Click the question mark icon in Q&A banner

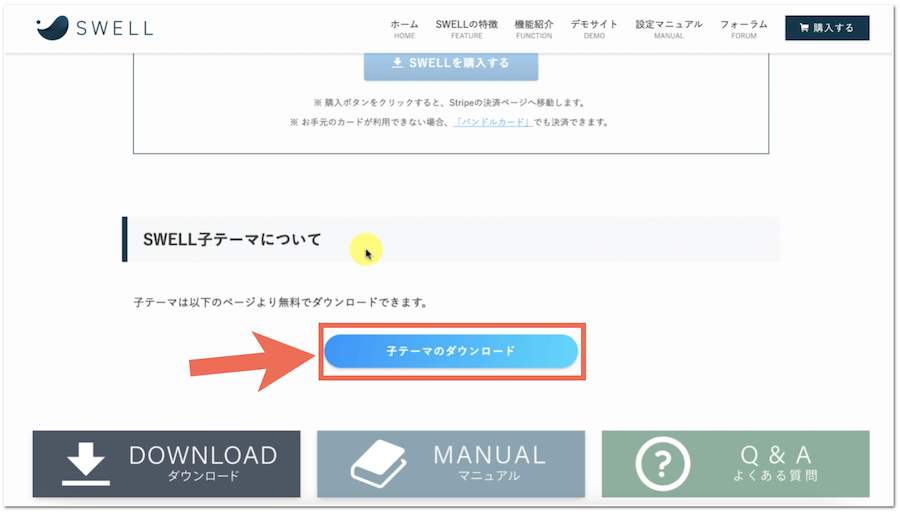662,464
